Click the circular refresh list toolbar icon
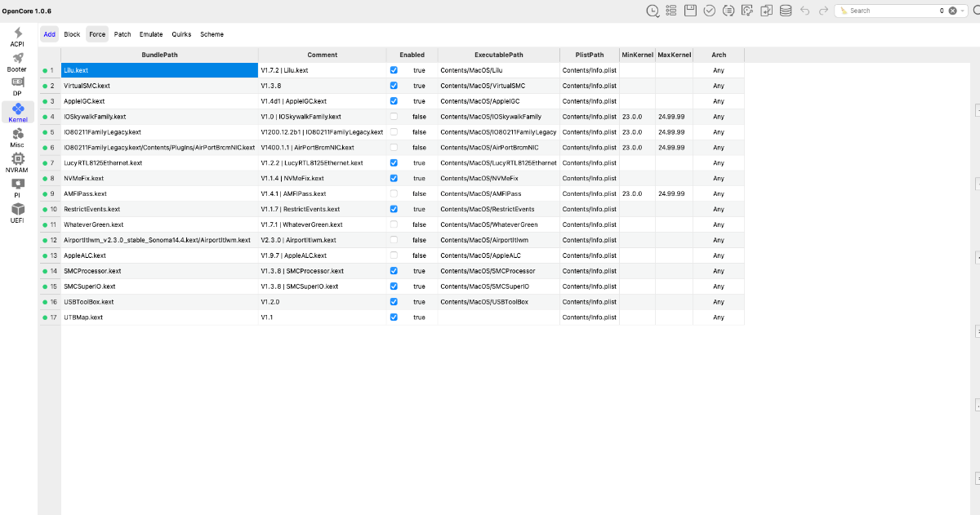Image resolution: width=980 pixels, height=515 pixels. 728,11
